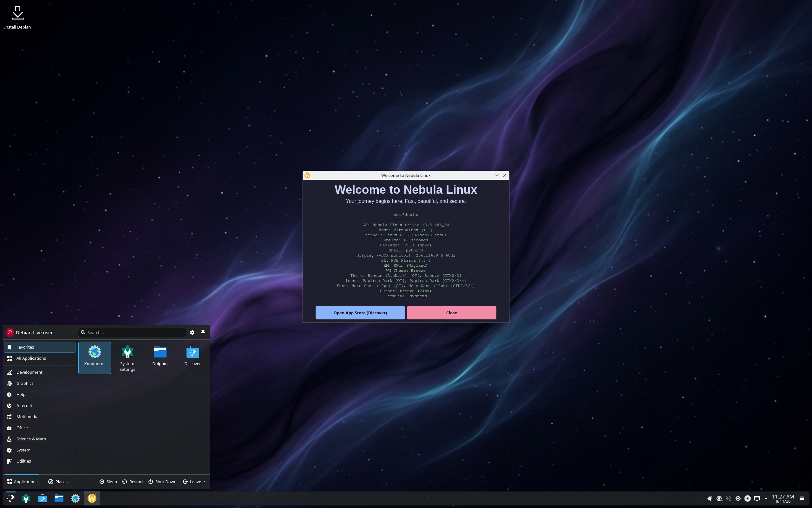This screenshot has width=812, height=508.
Task: Click the Peek at Desktop panel icon
Action: click(x=802, y=498)
